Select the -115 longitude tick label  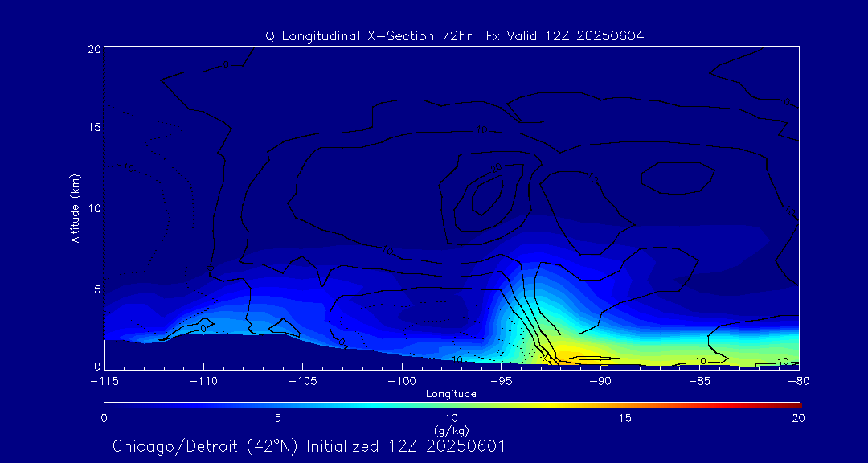[104, 382]
